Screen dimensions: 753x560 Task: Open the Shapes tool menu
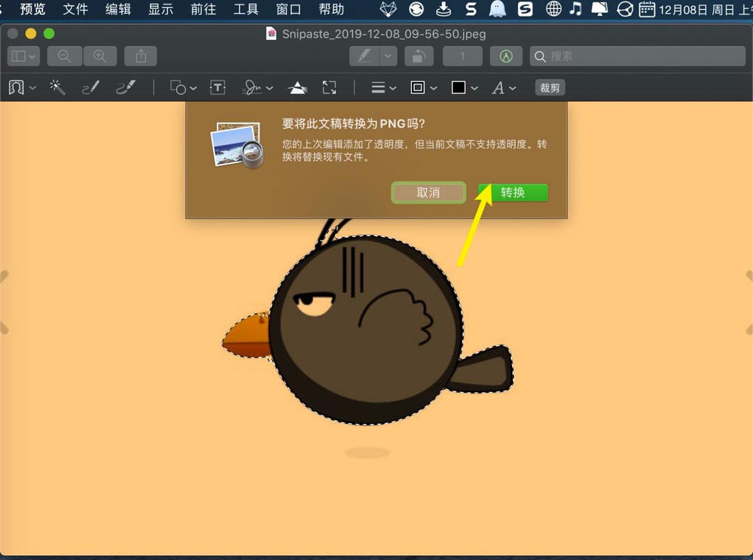click(183, 87)
